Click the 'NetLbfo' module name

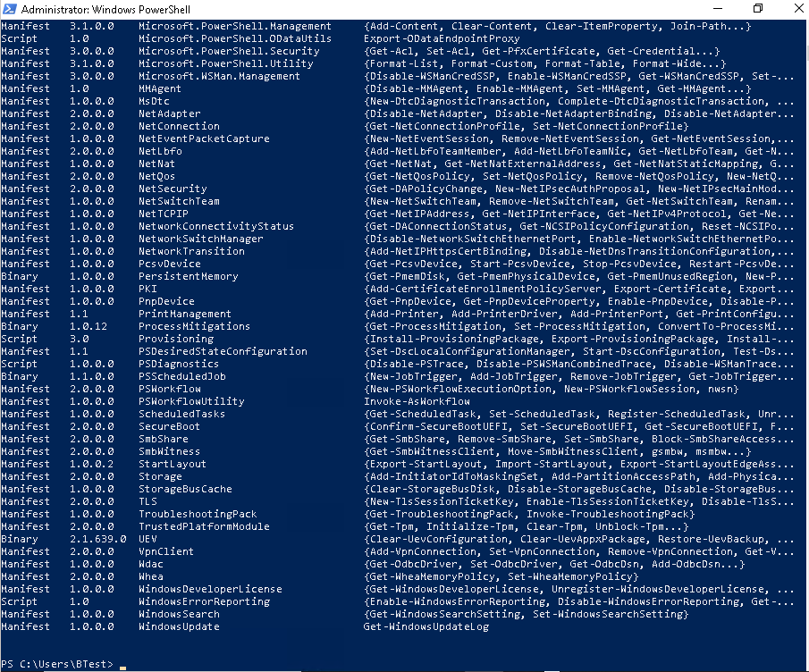(160, 151)
